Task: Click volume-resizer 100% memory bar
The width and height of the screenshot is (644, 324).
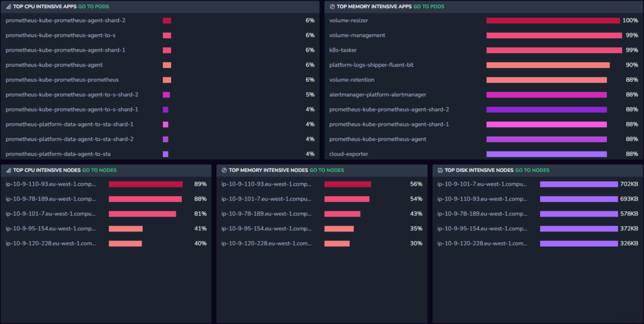Action: click(x=553, y=21)
